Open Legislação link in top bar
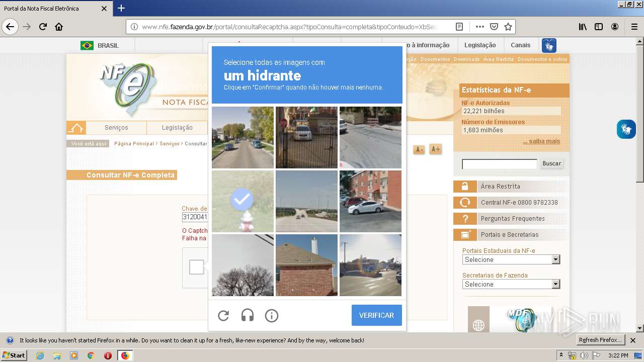 (x=480, y=45)
